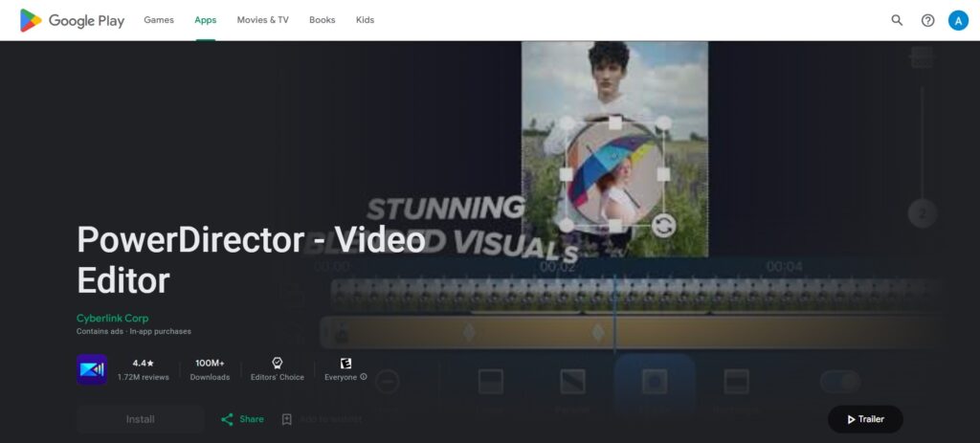Click the Contains ads · In-app purchases note
Viewport: 980px width, 443px height.
[134, 331]
